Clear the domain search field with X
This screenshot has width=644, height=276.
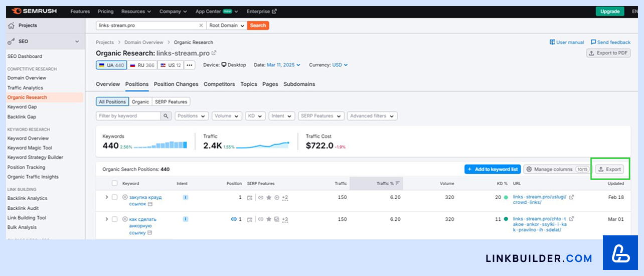[x=201, y=25]
